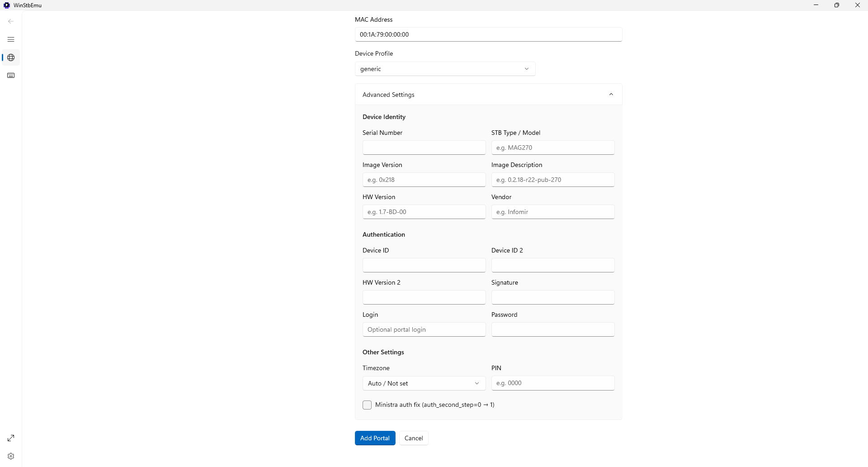Click the Login field with optional portal login

pyautogui.click(x=424, y=329)
